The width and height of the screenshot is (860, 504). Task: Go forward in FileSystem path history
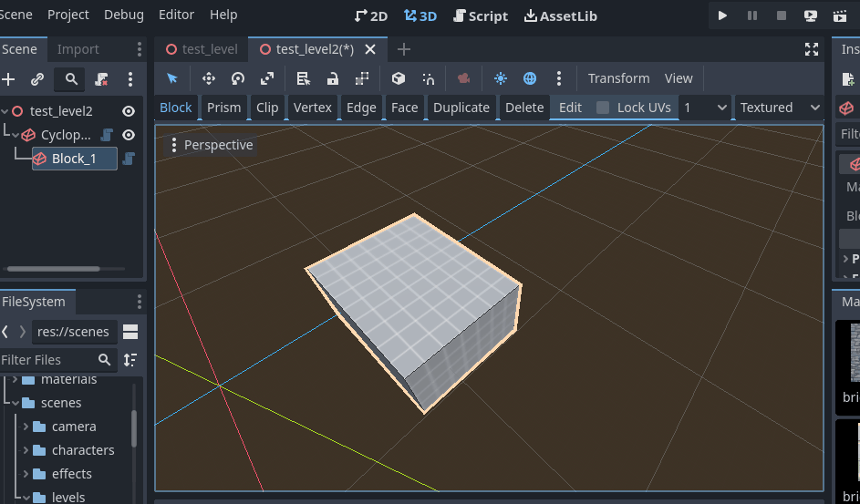coord(23,332)
